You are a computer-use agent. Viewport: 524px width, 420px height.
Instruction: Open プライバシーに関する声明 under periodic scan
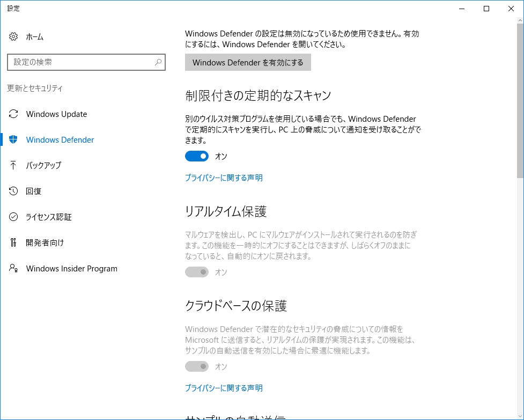tap(224, 178)
